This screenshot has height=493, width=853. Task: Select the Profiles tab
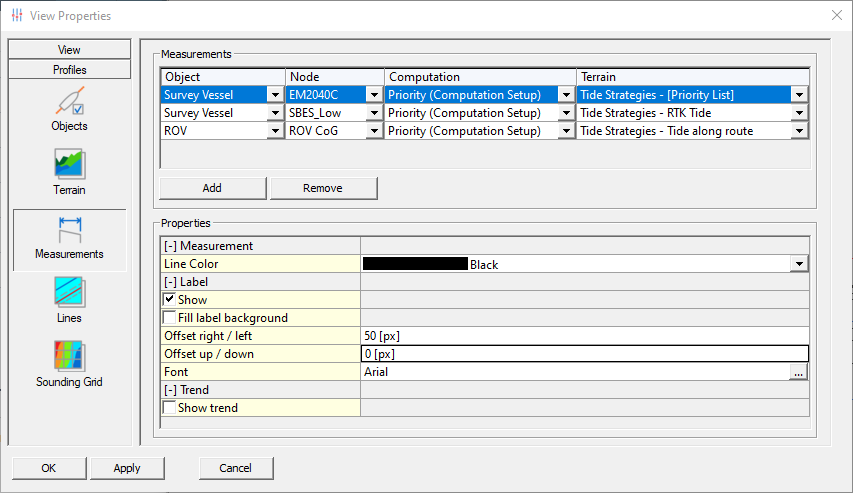(x=69, y=70)
